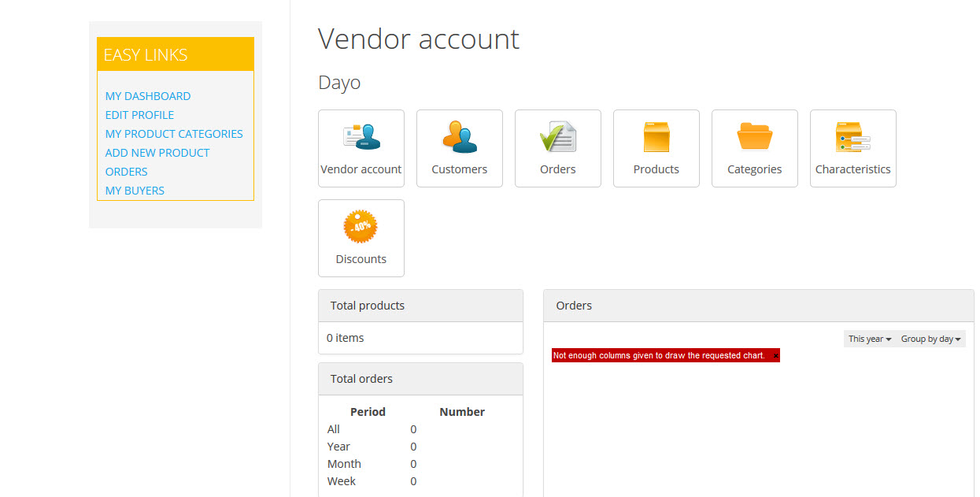Open the Characteristics icon tile
980x497 pixels.
point(853,148)
